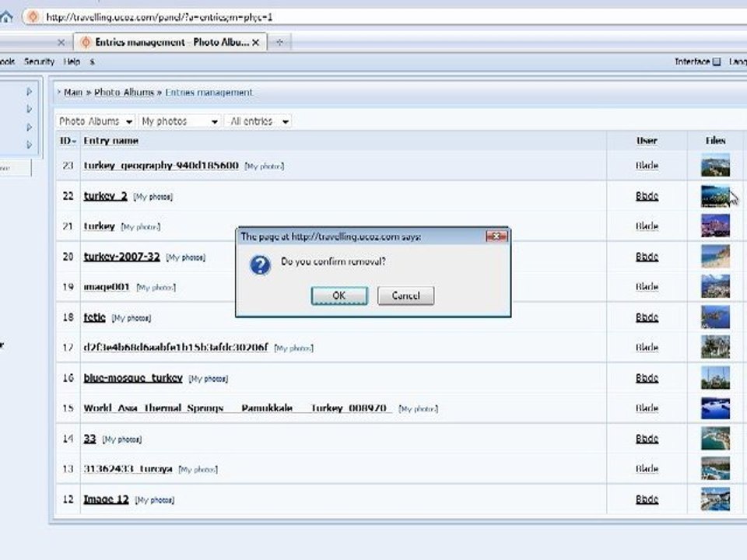Open the d2f3e4b68d6aabfe1b15b3afdc30206f entry
This screenshot has height=560, width=747.
point(176,347)
